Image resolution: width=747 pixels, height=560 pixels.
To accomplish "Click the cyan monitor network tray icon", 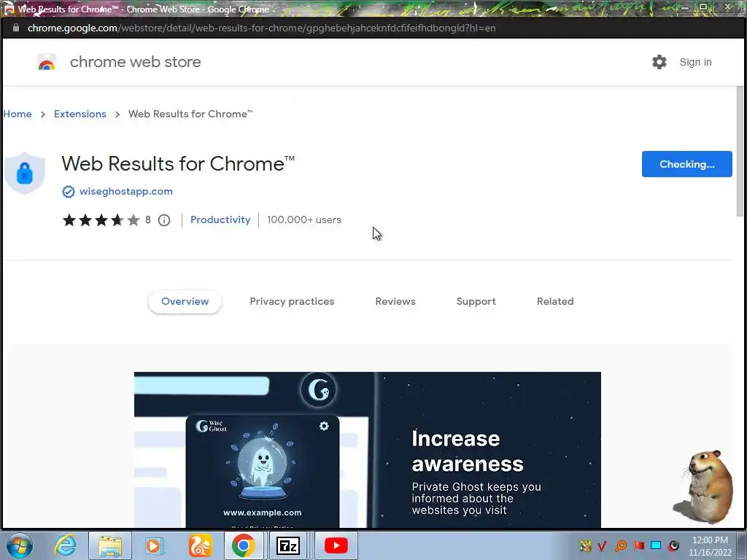I will pyautogui.click(x=656, y=545).
